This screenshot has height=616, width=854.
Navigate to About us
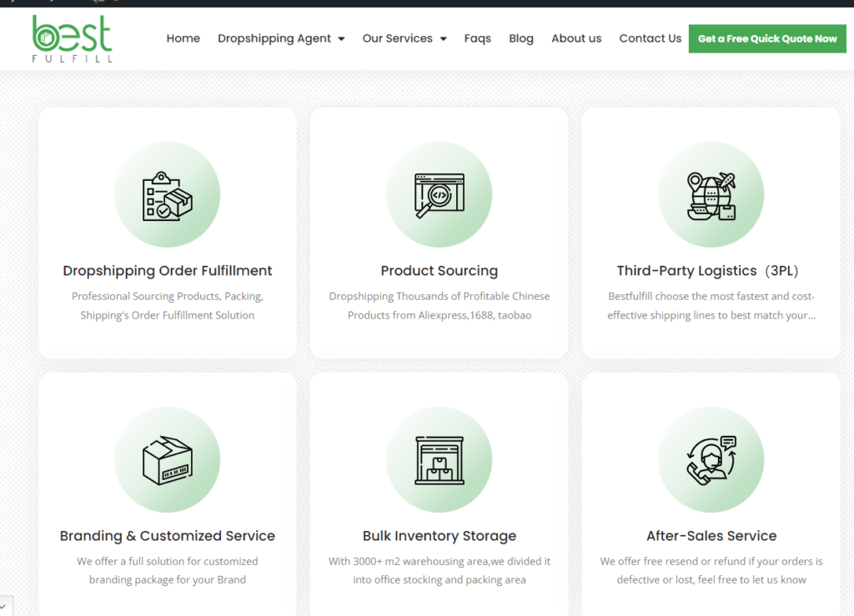pyautogui.click(x=576, y=38)
